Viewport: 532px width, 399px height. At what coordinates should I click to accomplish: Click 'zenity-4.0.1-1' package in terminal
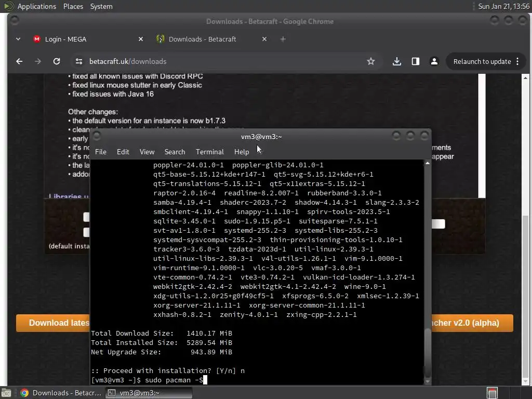pos(249,314)
